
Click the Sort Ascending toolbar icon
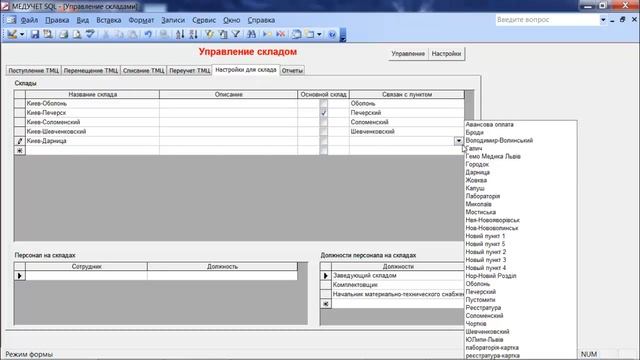pyautogui.click(x=180, y=34)
